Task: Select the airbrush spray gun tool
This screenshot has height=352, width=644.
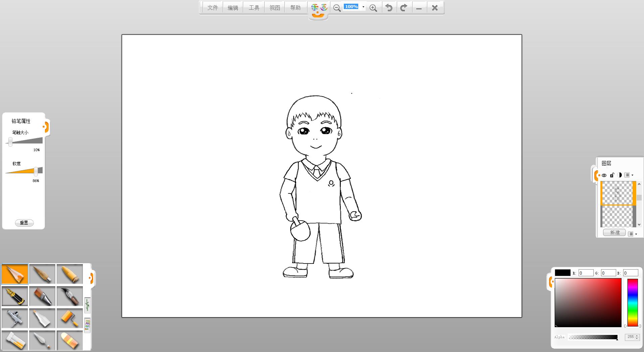Action: [x=15, y=318]
